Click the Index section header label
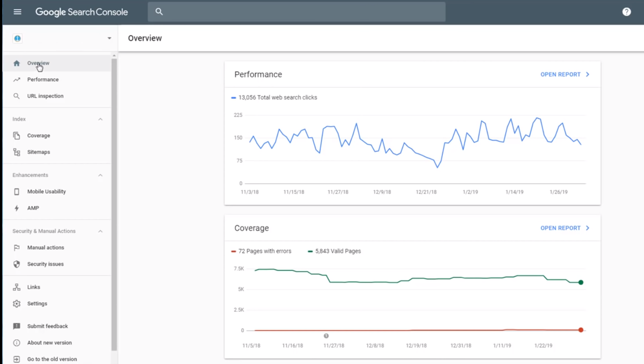This screenshot has height=364, width=644. pos(19,119)
